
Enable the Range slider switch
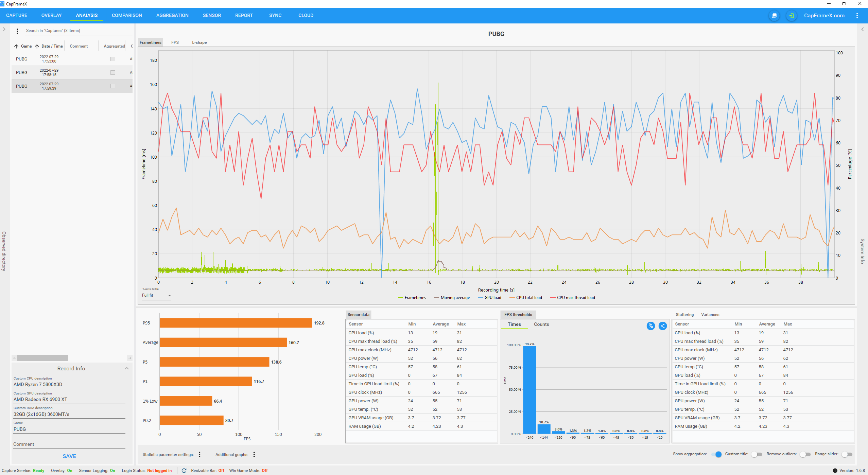coord(846,454)
